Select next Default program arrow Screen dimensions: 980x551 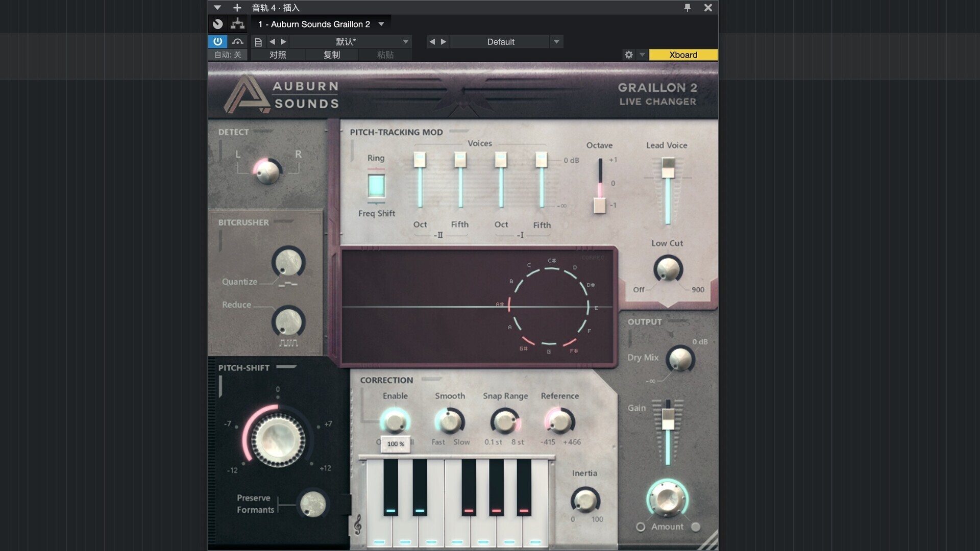(x=444, y=42)
